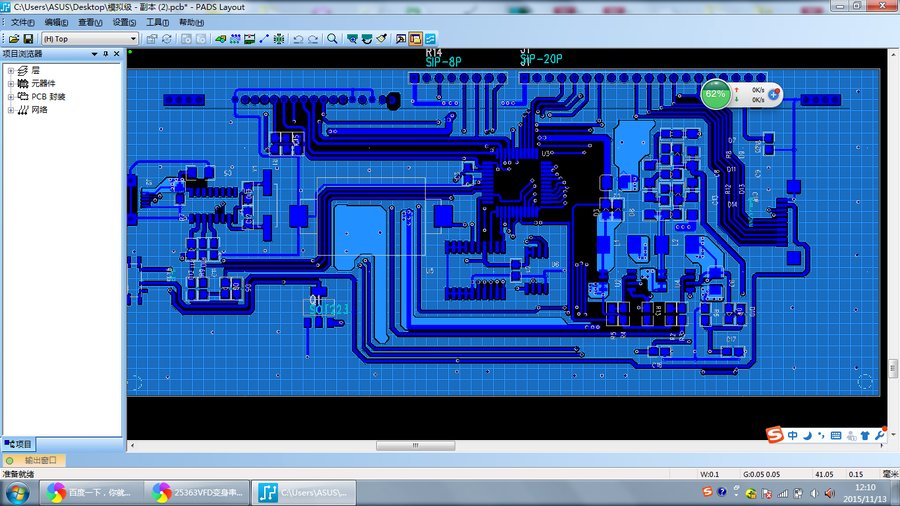
Task: Open the (H) Top layer dropdown
Action: (x=133, y=39)
